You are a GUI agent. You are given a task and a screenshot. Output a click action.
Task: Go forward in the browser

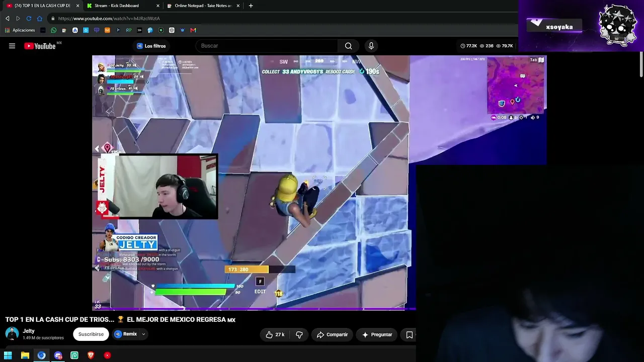(18, 19)
